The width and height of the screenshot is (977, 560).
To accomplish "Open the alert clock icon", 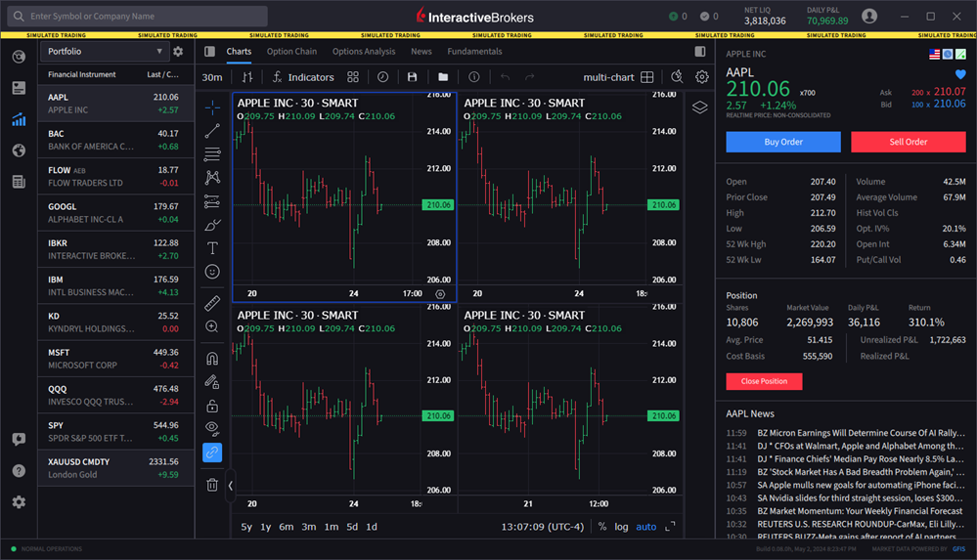I will pos(382,77).
